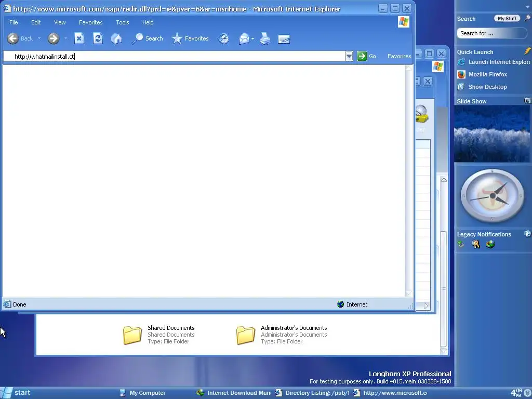The height and width of the screenshot is (399, 532).
Task: Switch to microsoft.com taskbar button
Action: click(x=390, y=393)
